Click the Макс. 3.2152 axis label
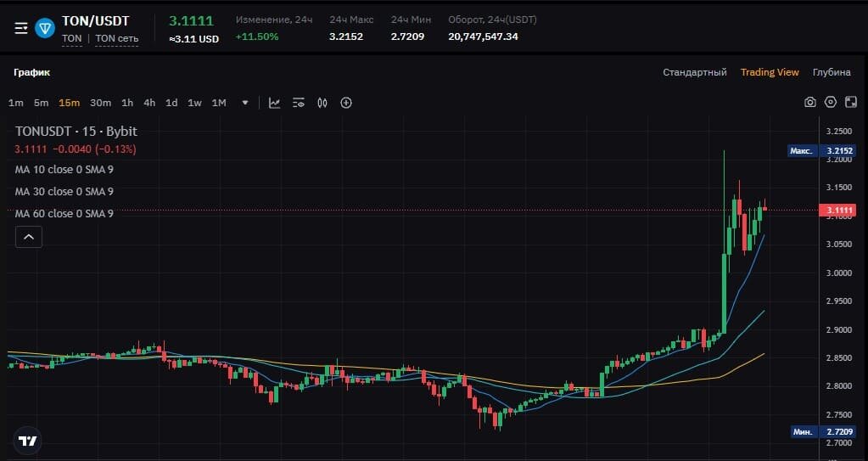Image resolution: width=868 pixels, height=461 pixels. click(x=822, y=151)
